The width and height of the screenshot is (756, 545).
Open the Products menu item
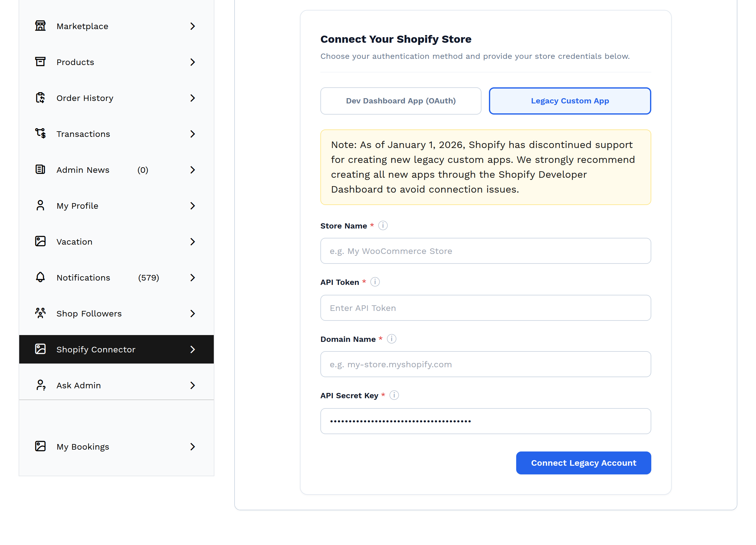116,62
